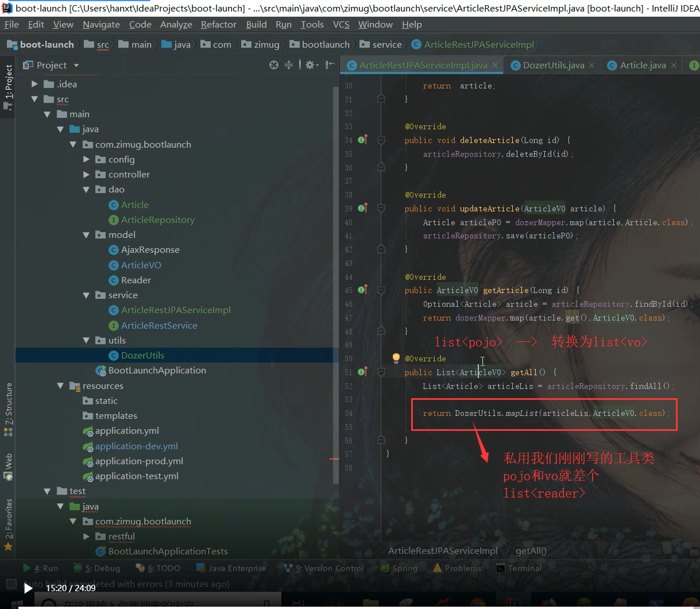Click the gutter implements icon at line 39
This screenshot has height=609, width=700.
point(362,208)
